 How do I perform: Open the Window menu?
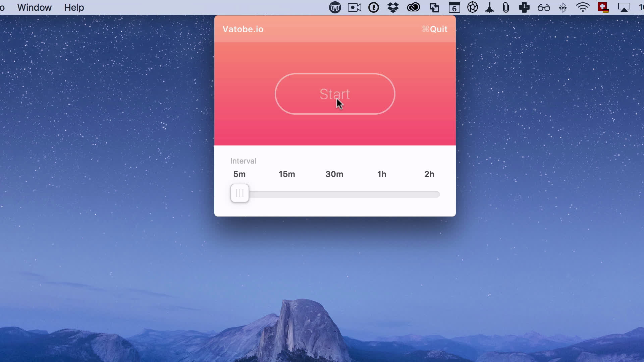coord(34,7)
